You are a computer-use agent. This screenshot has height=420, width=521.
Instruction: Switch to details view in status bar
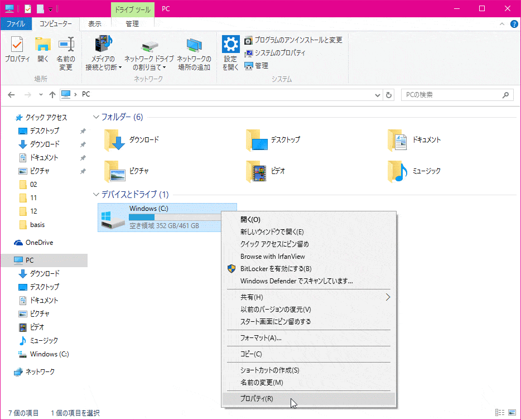tap(499, 412)
